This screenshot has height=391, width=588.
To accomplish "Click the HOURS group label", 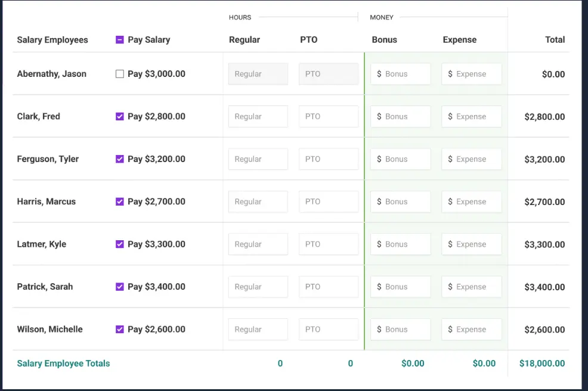I will (x=240, y=17).
